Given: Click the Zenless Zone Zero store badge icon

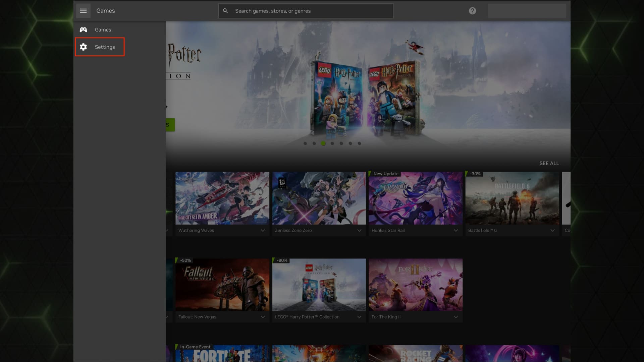Looking at the screenshot, I should point(282,182).
